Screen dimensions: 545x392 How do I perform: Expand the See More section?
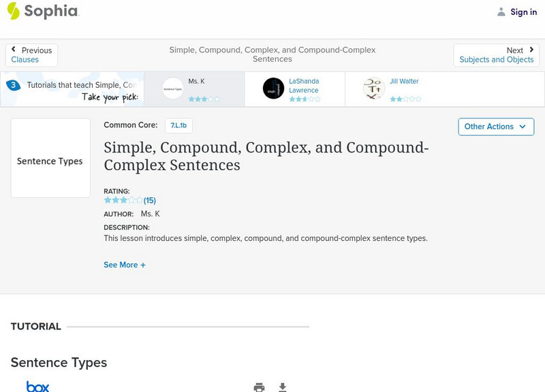click(x=124, y=265)
